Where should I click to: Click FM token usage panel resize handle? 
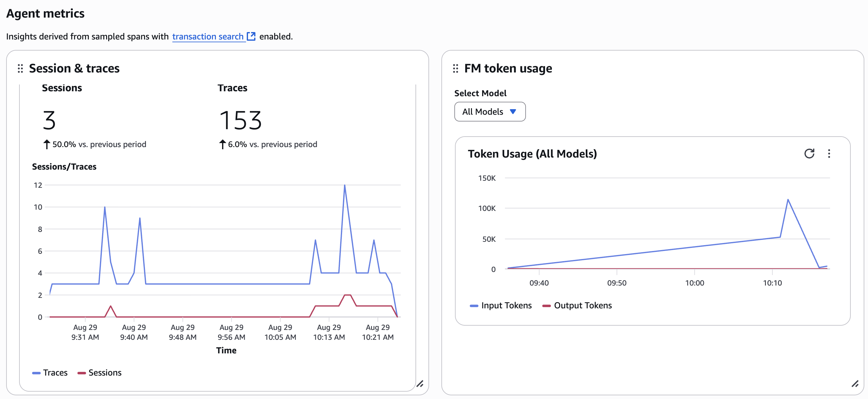(855, 384)
